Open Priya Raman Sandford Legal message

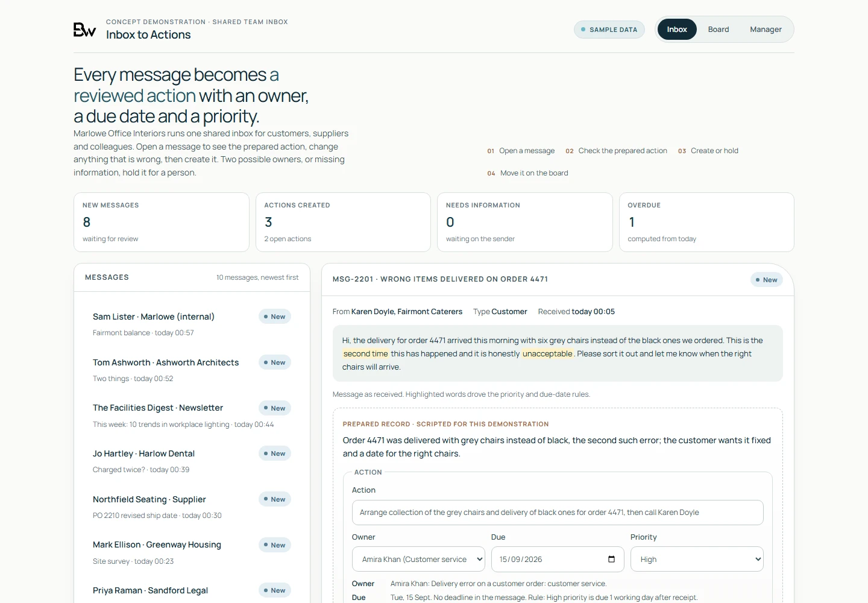[192, 590]
